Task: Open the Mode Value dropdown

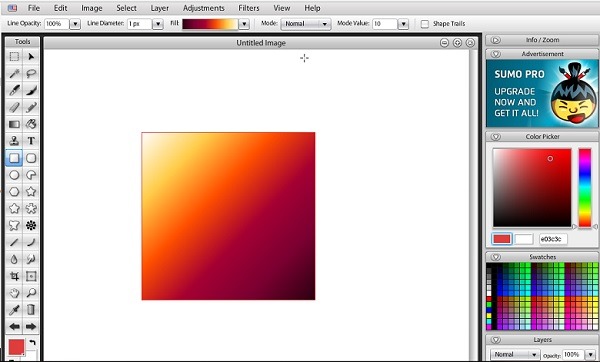Action: coord(403,24)
